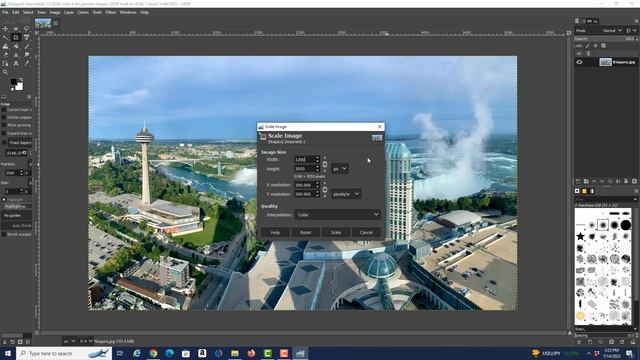Delete the layer via Layers panel icon
This screenshot has width=640, height=360.
pos(634,181)
